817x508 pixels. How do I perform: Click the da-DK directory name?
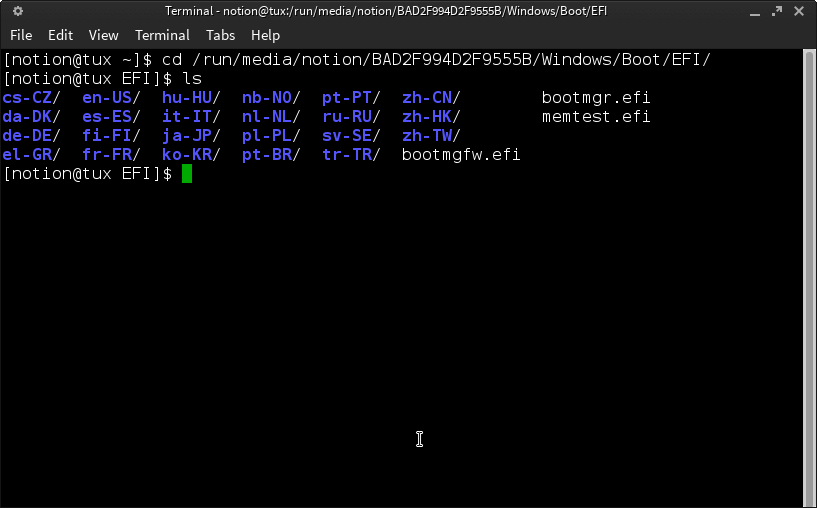(27, 117)
